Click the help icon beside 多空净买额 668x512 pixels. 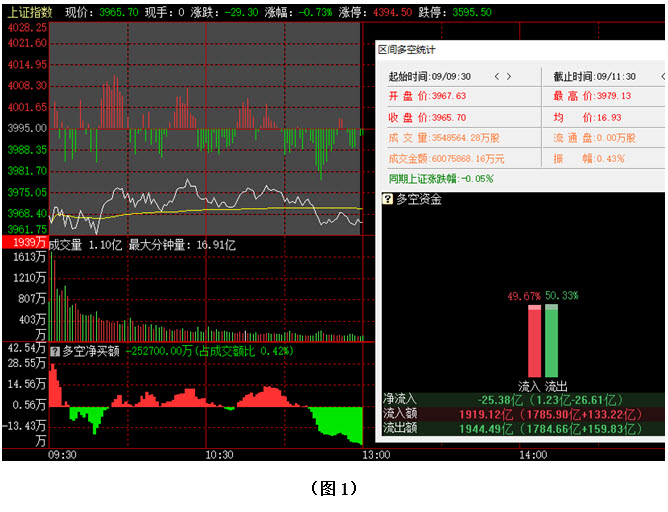55,350
